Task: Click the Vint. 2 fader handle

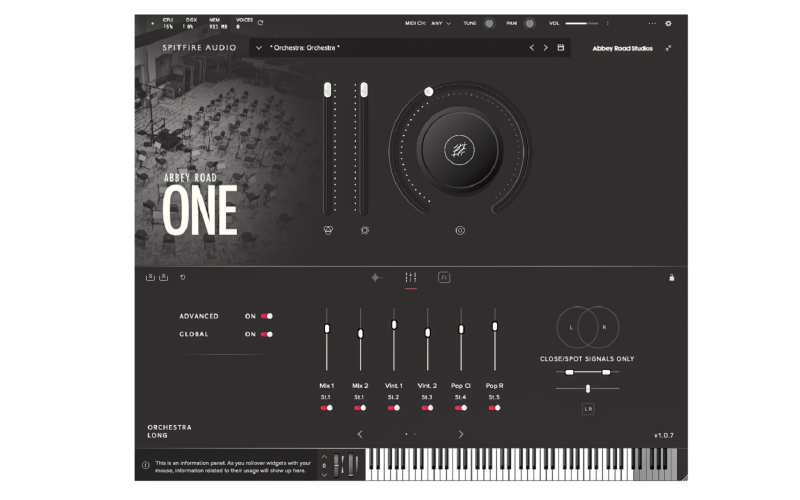Action: point(428,333)
